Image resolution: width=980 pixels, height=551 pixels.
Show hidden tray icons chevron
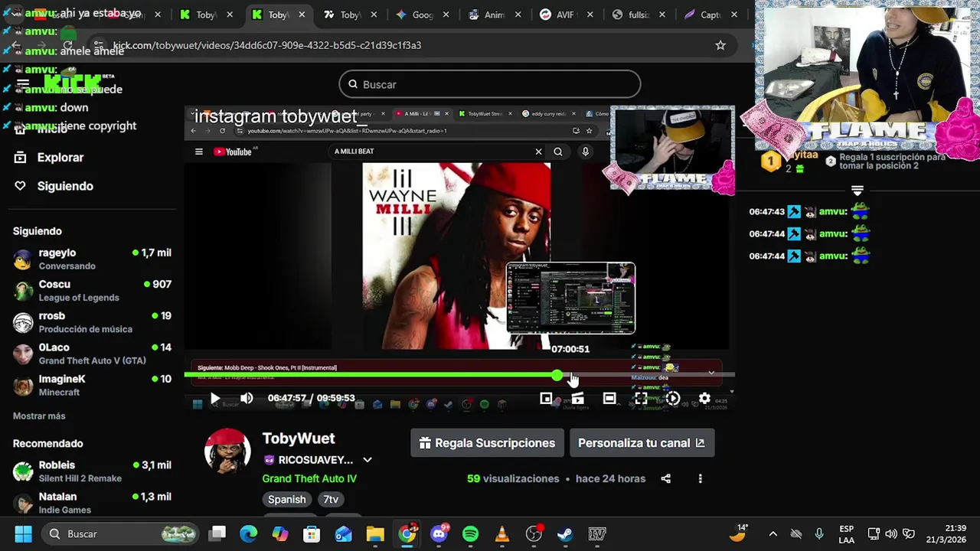[773, 533]
